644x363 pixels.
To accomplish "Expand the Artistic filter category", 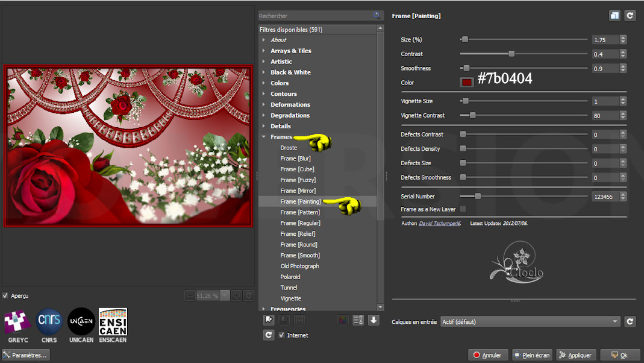I will tap(281, 62).
